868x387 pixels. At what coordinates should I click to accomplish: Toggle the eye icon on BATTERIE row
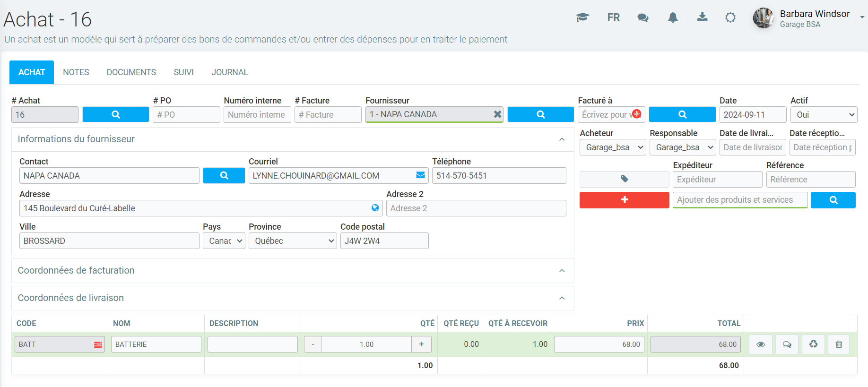tap(761, 344)
